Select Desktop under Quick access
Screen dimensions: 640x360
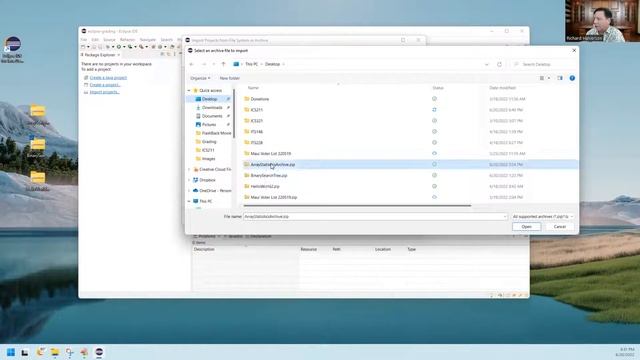point(209,99)
